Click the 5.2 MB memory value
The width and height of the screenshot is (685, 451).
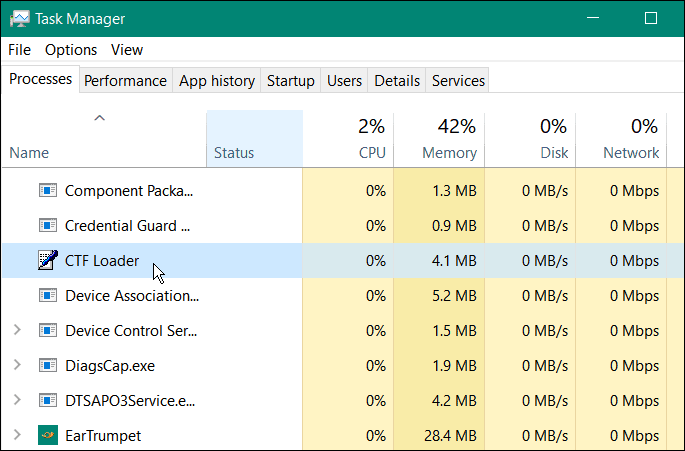pyautogui.click(x=454, y=296)
